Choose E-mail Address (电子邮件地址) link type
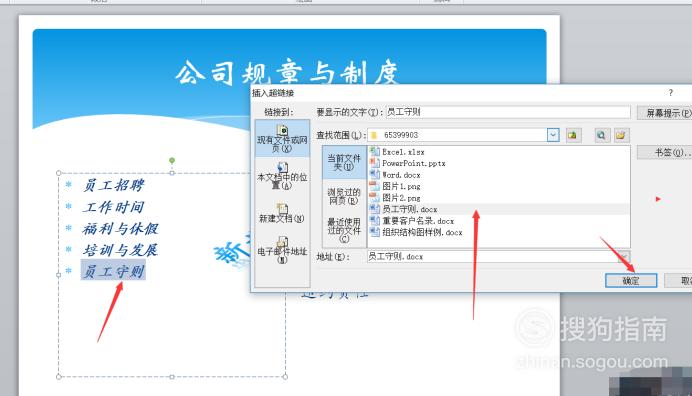This screenshot has height=396, width=692. point(282,250)
